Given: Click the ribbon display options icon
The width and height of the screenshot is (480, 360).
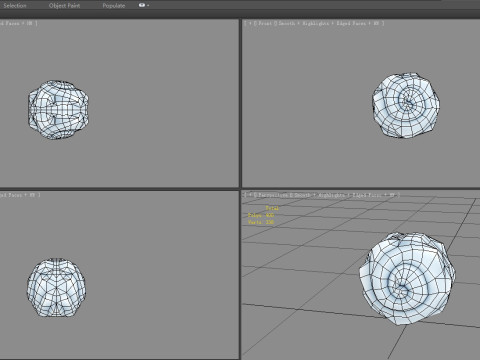Looking at the screenshot, I should pos(144,5).
